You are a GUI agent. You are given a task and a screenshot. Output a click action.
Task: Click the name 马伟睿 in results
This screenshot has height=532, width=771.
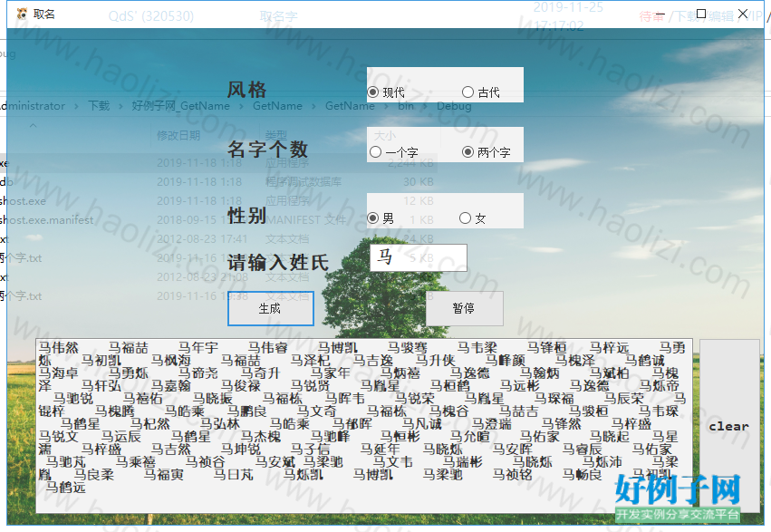[268, 348]
